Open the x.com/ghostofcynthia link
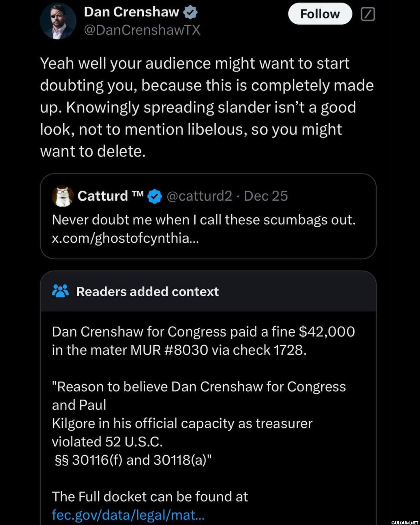The image size is (420, 525). [125, 239]
